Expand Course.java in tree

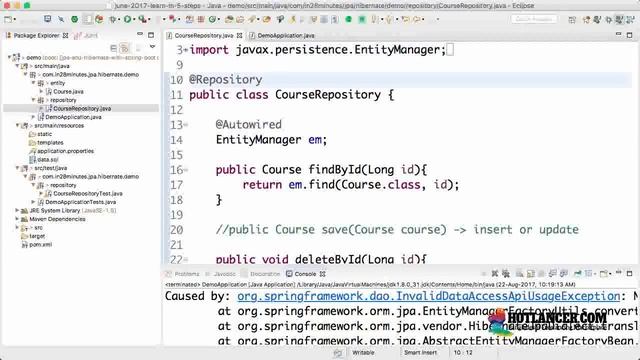(x=41, y=91)
